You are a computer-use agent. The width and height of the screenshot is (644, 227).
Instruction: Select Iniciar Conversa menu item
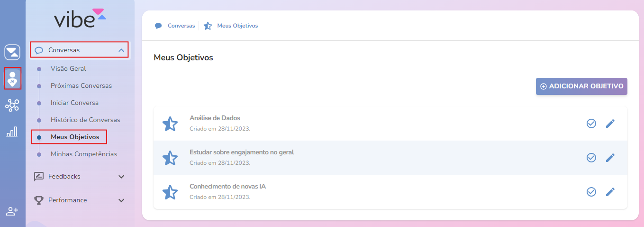74,103
